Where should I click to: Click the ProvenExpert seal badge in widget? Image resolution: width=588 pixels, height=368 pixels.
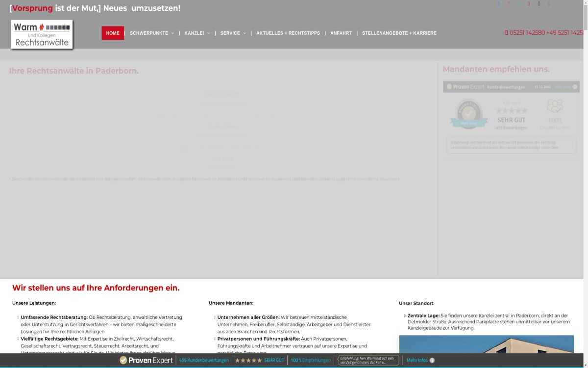468,114
